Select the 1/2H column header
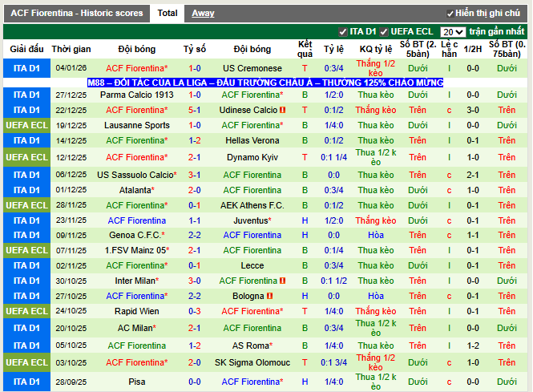This screenshot has height=392, width=533. (473, 49)
